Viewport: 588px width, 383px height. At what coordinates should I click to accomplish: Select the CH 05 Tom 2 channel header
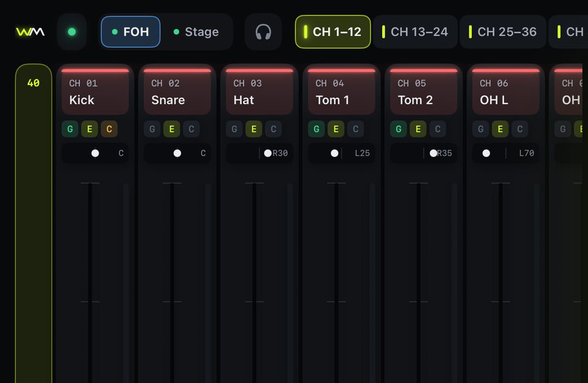[424, 92]
